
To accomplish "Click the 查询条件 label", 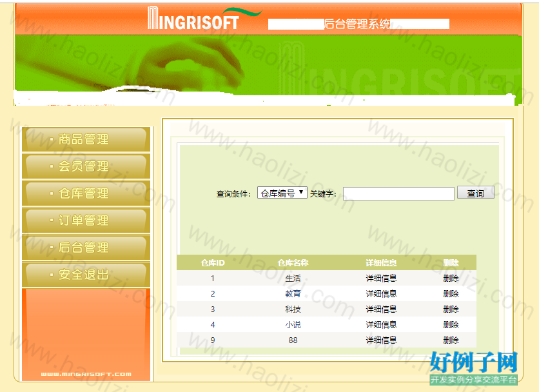I will tap(233, 194).
